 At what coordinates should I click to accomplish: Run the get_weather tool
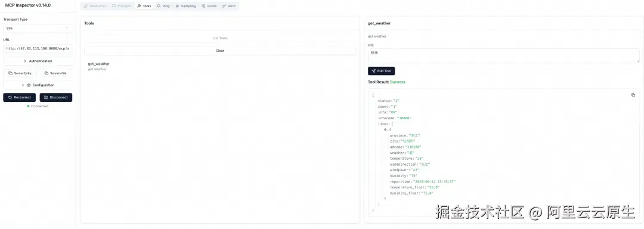tap(381, 71)
